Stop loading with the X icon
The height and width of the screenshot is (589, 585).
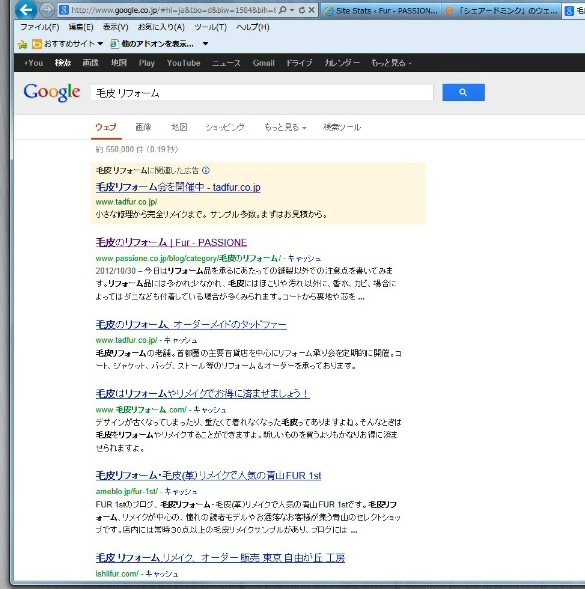[x=311, y=10]
